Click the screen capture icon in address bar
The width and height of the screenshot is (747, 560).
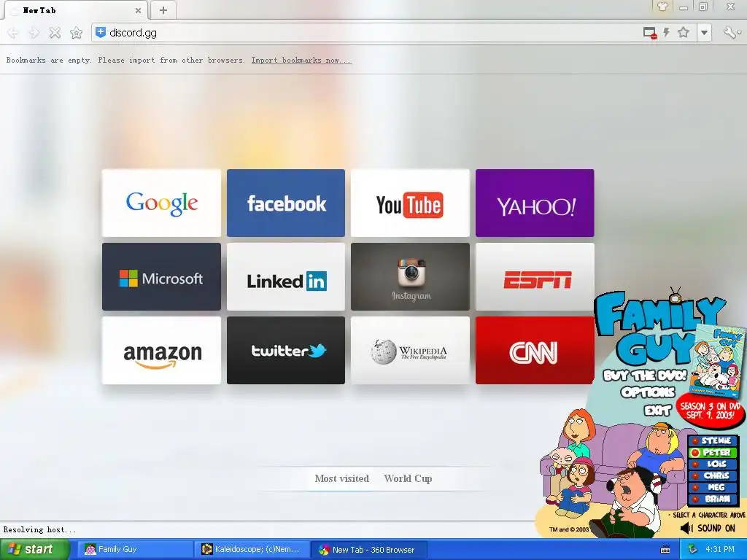[x=650, y=33]
